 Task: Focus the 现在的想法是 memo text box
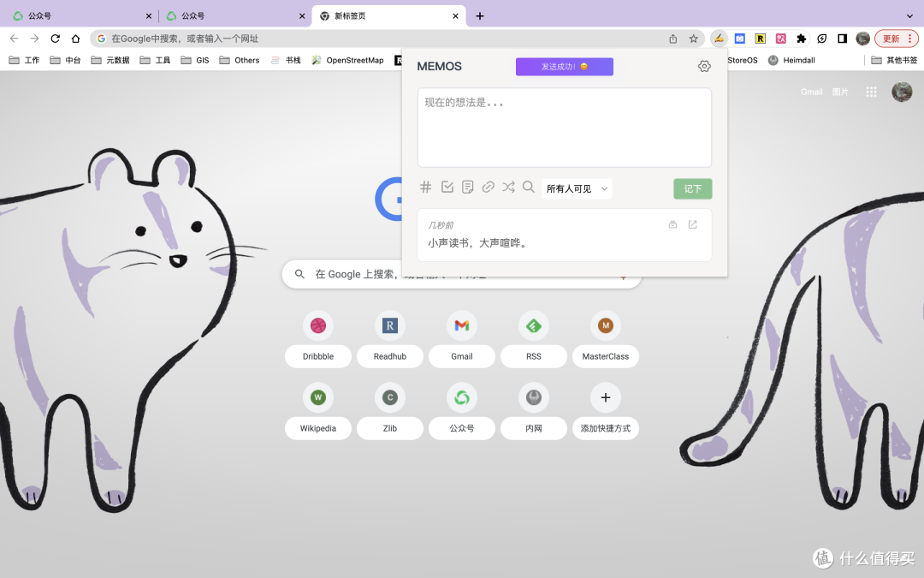pyautogui.click(x=564, y=128)
